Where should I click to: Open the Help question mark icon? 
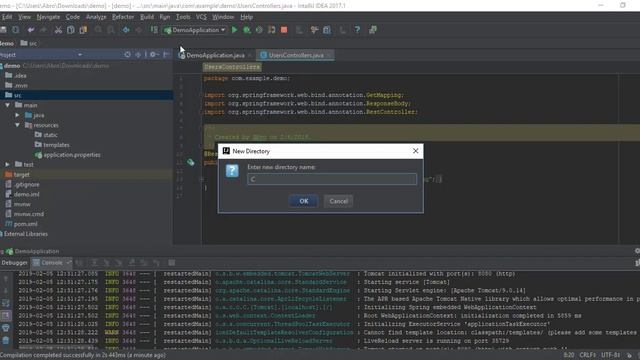click(x=357, y=30)
